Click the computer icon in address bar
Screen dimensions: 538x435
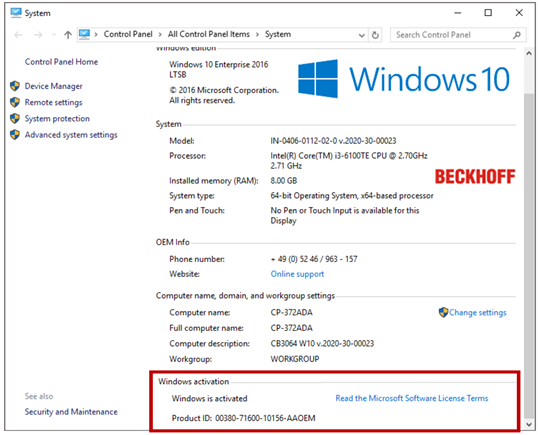click(x=84, y=34)
